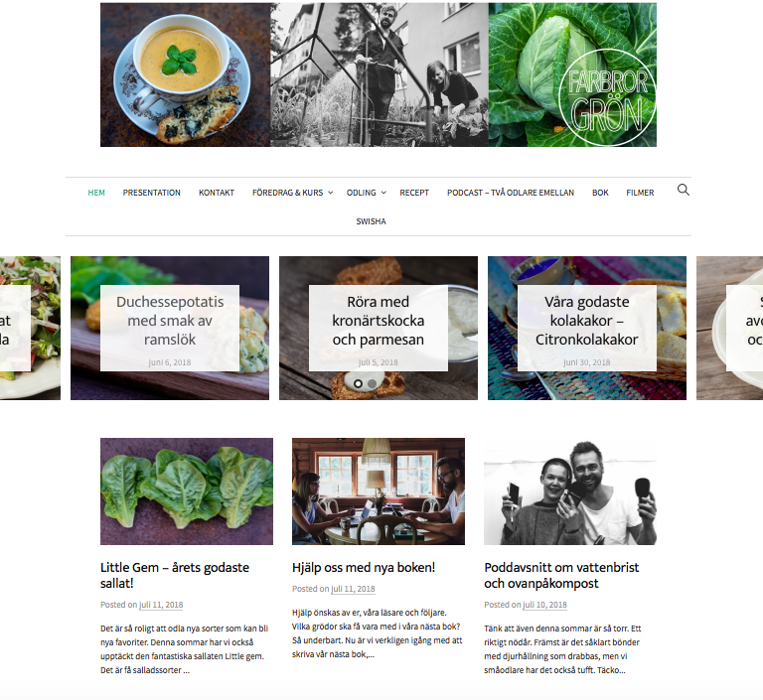This screenshot has height=700, width=763.
Task: Expand the Odling submenu chevron
Action: click(383, 193)
